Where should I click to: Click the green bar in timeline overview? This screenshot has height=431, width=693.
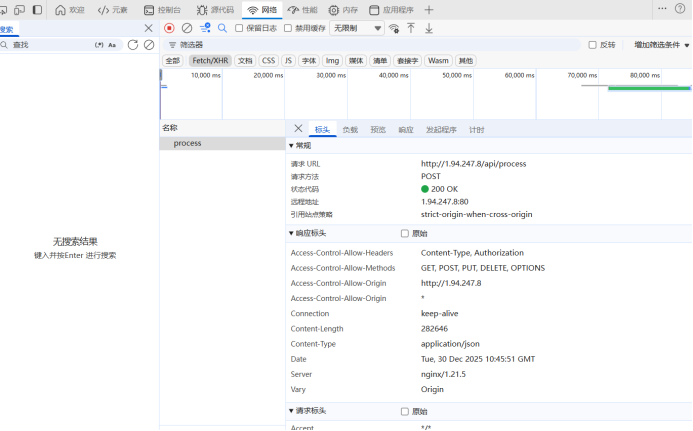(x=649, y=88)
